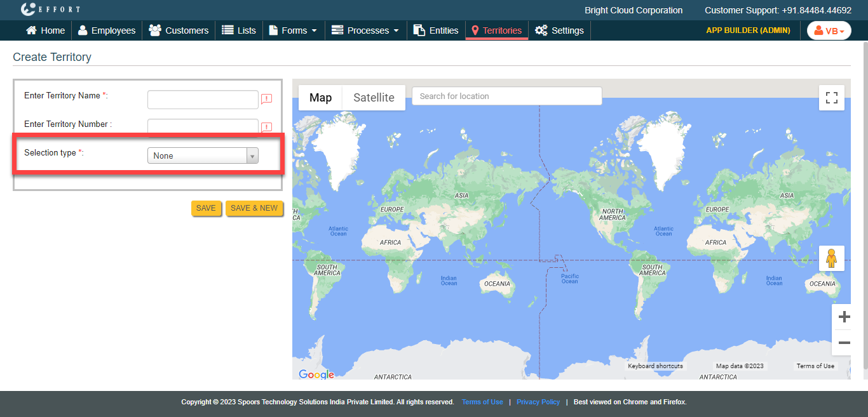Viewport: 868px width, 417px height.
Task: Click the Enter Territory Name field
Action: coord(203,100)
